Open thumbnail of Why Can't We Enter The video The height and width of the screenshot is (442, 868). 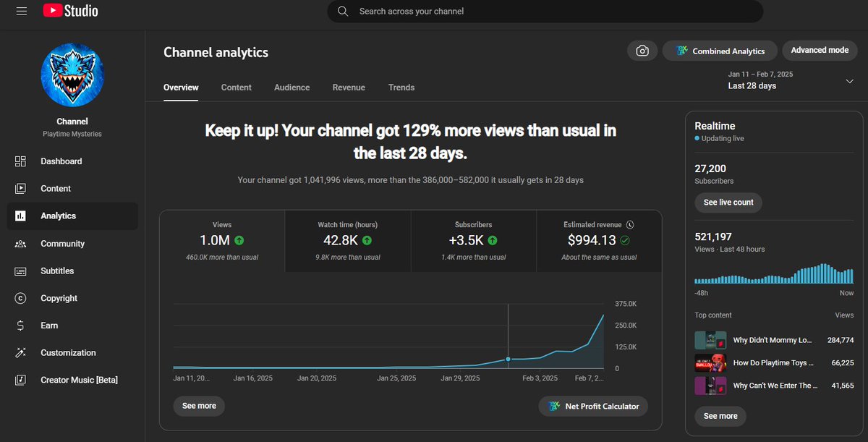(x=710, y=386)
